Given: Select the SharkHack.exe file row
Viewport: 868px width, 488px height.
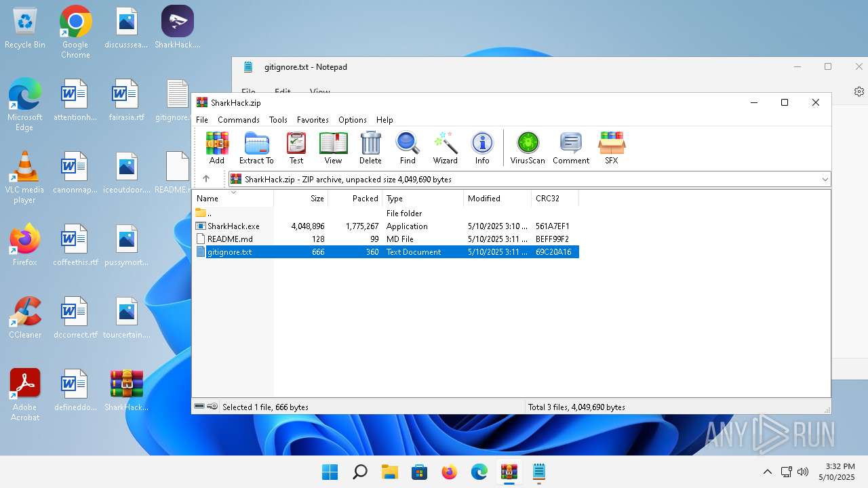Looking at the screenshot, I should click(387, 226).
